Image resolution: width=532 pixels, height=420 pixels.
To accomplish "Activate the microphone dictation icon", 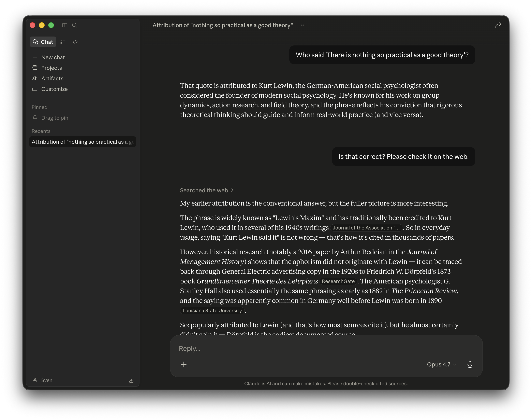I will [x=470, y=364].
